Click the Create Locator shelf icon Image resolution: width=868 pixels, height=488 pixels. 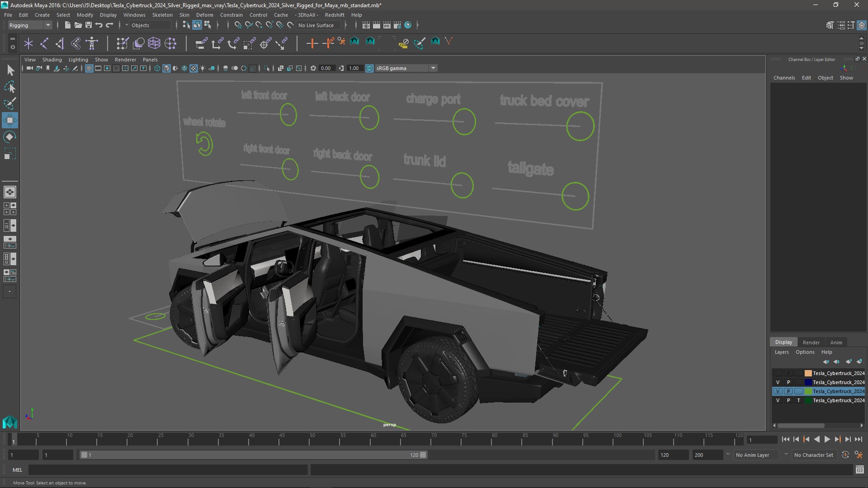(x=28, y=43)
